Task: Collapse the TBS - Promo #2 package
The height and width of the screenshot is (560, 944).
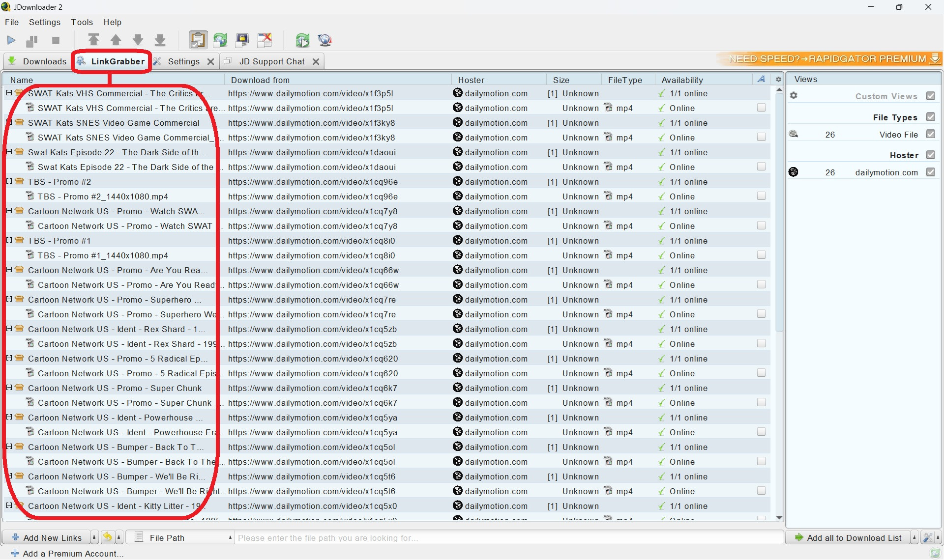Action: click(9, 181)
